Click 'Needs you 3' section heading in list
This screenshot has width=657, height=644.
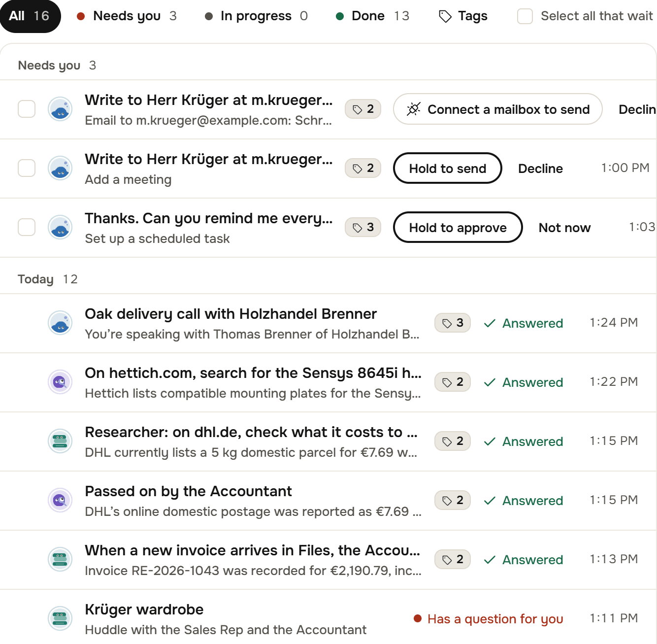pos(57,66)
